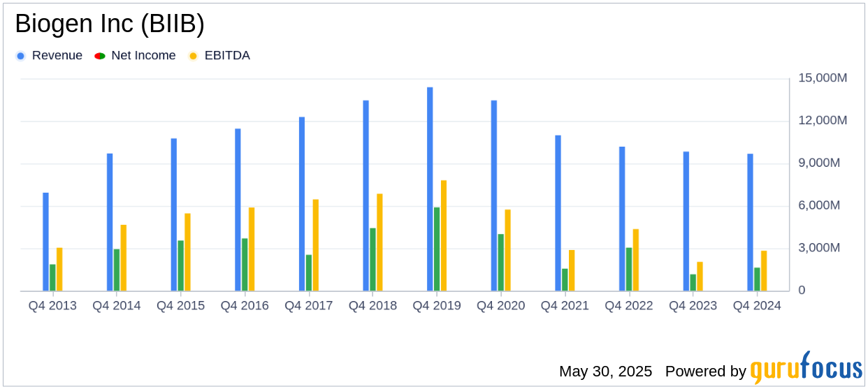Click the green Net Income legend dot
Image resolution: width=868 pixels, height=389 pixels.
tap(100, 56)
